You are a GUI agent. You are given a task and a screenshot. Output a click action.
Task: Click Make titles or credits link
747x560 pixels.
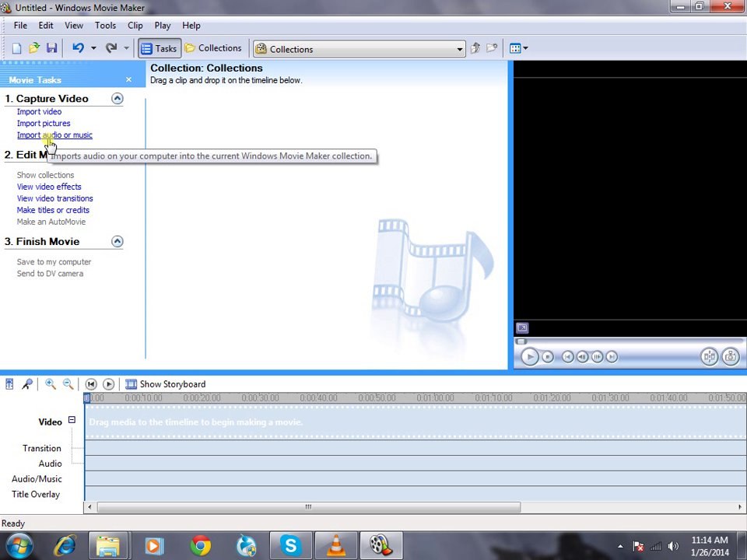[53, 210]
